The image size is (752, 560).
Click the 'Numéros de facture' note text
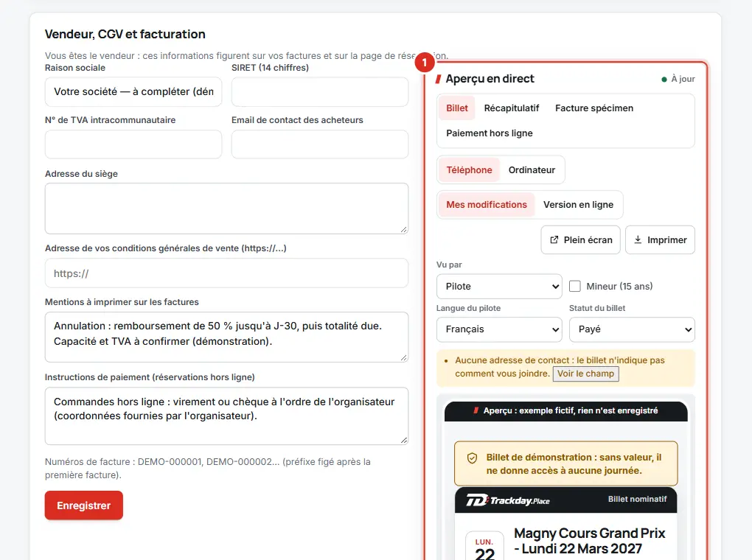point(208,469)
